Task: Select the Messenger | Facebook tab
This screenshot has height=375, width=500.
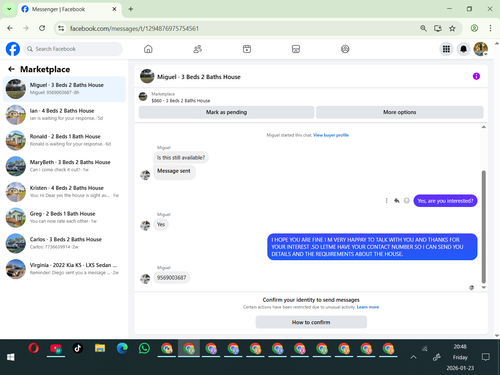Action: (68, 9)
